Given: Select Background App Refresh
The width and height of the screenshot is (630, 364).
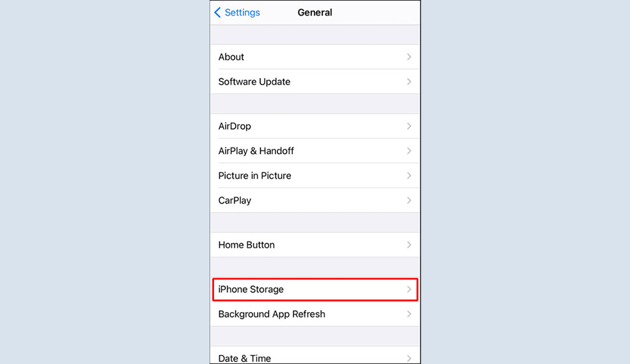Looking at the screenshot, I should 315,314.
